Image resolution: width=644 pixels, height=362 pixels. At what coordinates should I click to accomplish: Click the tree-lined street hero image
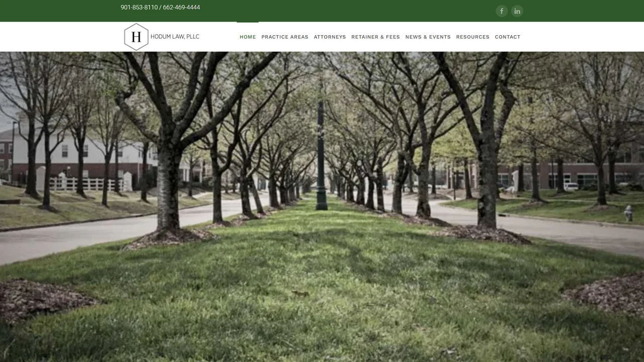[322, 207]
